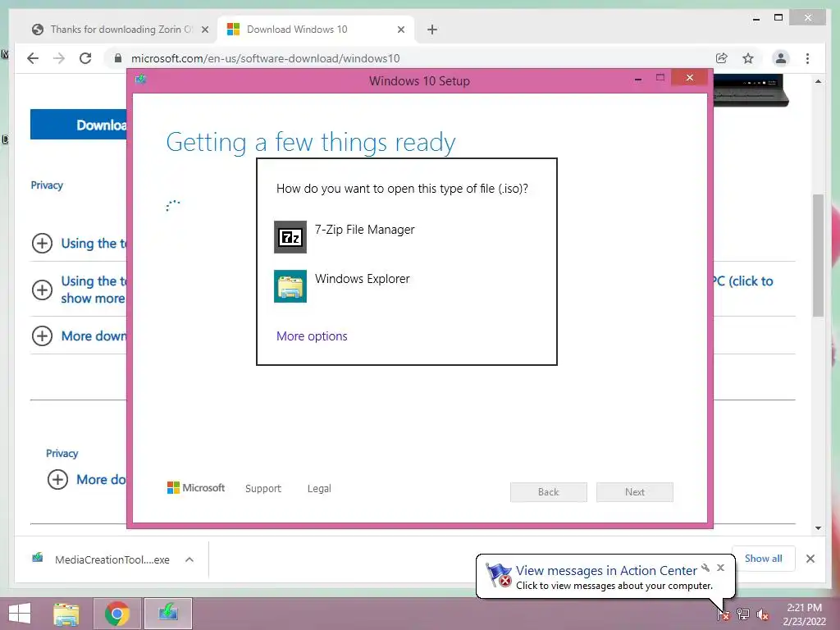Screen dimensions: 840x630
Task: Focus the Chrome address bar URL
Action: [x=265, y=58]
